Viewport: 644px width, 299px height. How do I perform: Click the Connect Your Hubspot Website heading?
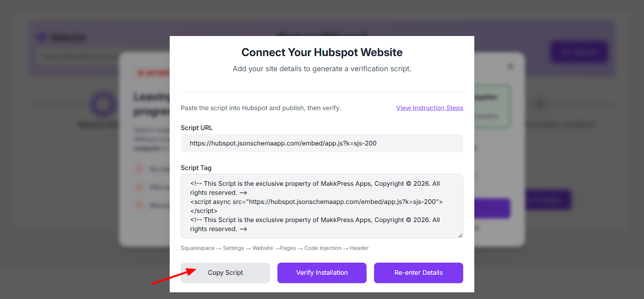coord(322,52)
